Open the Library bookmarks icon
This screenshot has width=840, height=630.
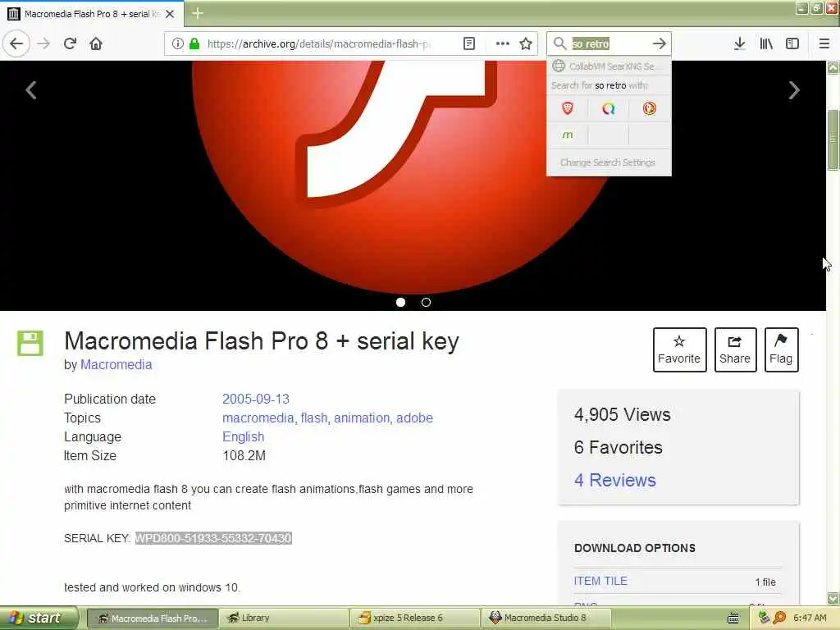(x=766, y=43)
